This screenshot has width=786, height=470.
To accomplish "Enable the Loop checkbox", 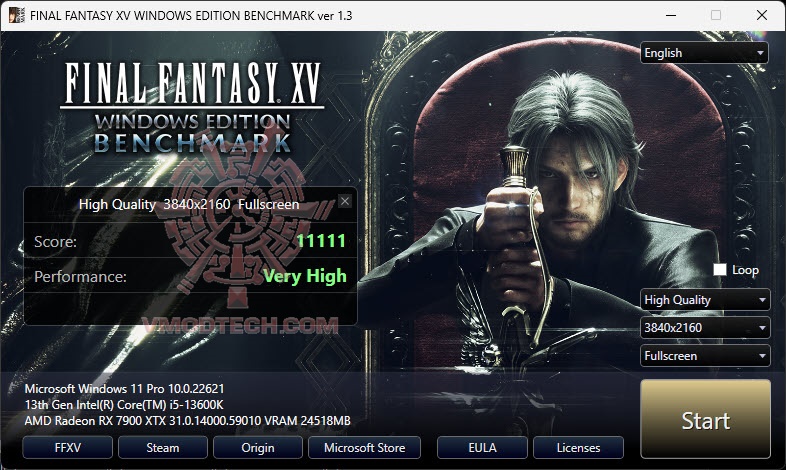I will [720, 270].
